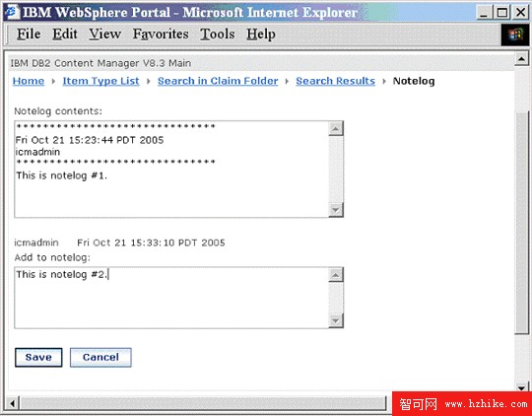This screenshot has height=416, width=532.
Task: Maximize the Internet Explorer window
Action: [x=502, y=13]
